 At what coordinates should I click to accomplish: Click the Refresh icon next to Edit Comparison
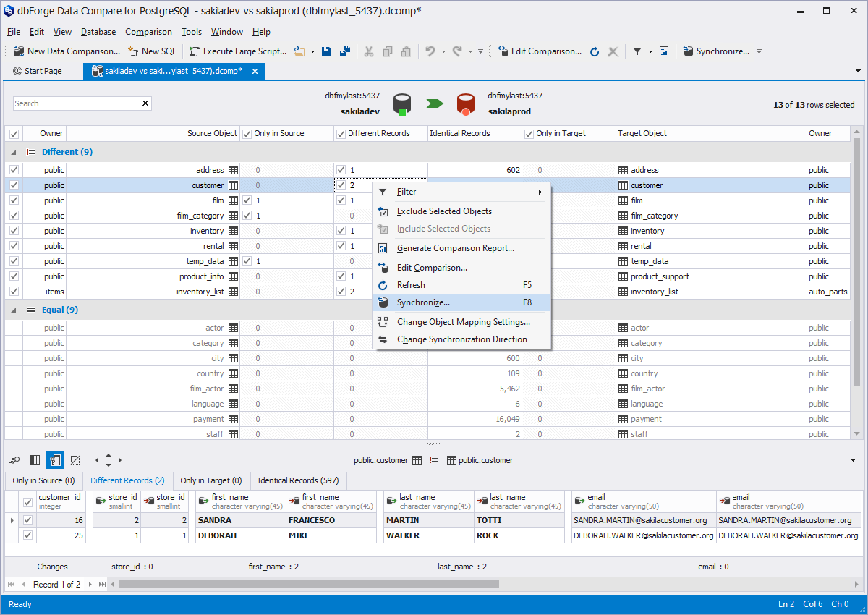point(595,51)
